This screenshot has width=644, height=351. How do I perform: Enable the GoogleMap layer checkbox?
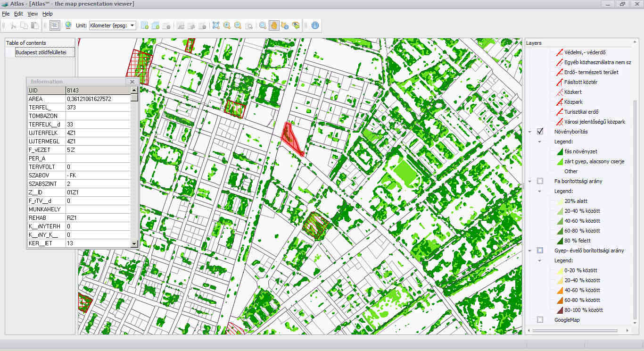pyautogui.click(x=540, y=320)
